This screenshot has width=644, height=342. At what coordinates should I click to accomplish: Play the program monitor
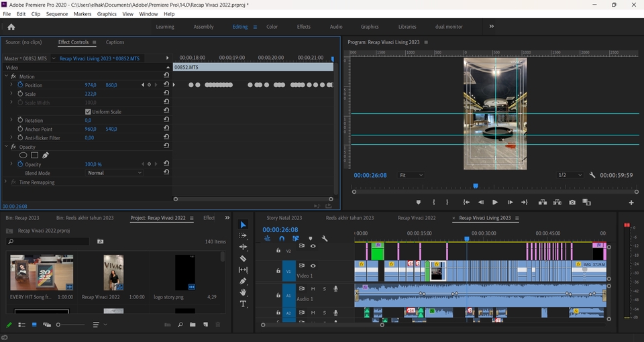click(x=495, y=202)
